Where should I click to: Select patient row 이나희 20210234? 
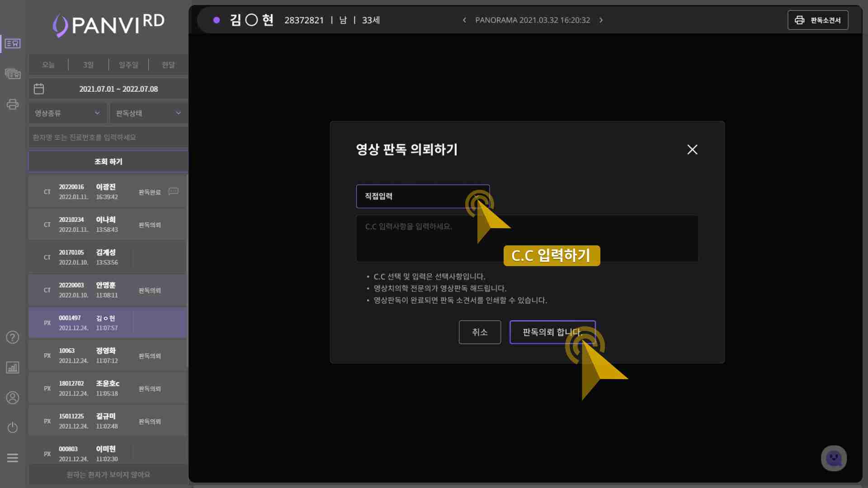coord(108,225)
